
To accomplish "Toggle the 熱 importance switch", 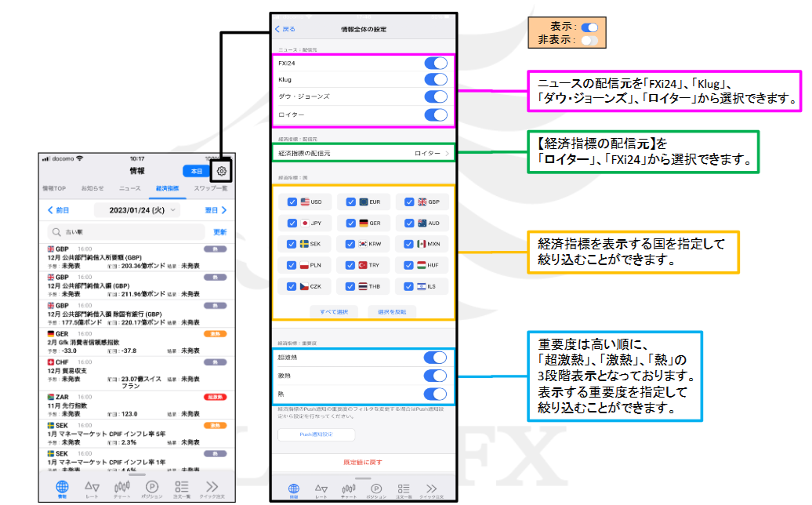I will (x=435, y=394).
